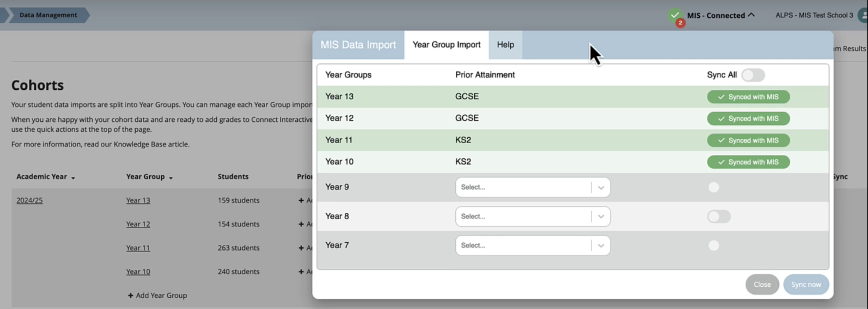The width and height of the screenshot is (868, 309).
Task: Click the Year 9 dropdown chevron arrow
Action: click(601, 187)
